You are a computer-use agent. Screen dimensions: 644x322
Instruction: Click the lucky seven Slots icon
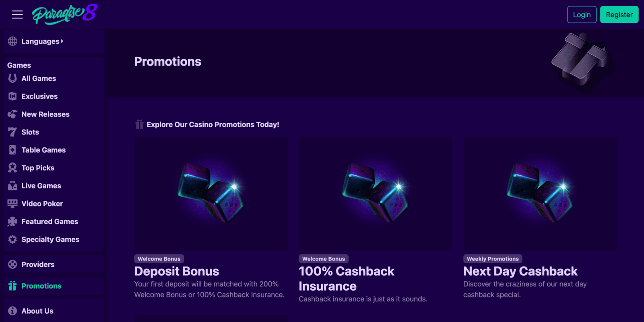pos(12,132)
